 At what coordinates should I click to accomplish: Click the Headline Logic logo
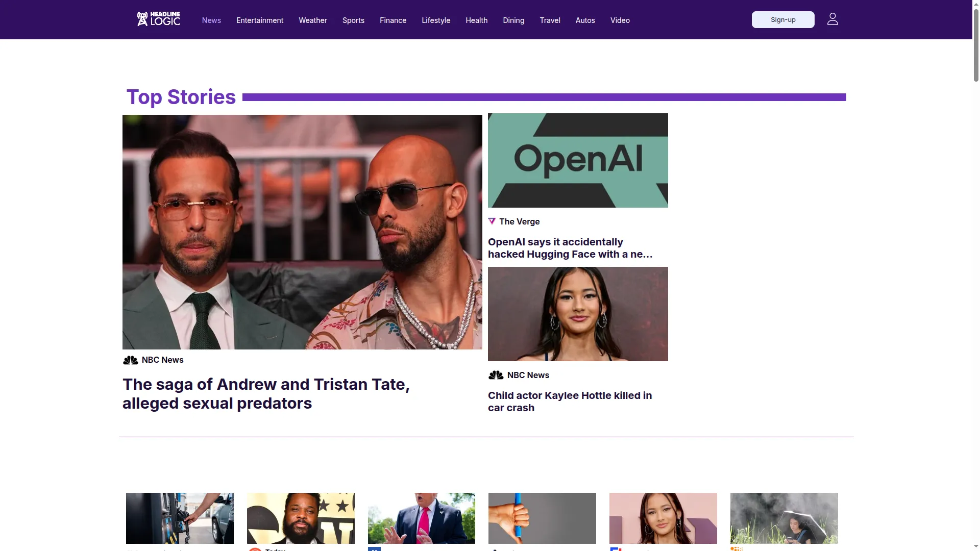point(158,19)
